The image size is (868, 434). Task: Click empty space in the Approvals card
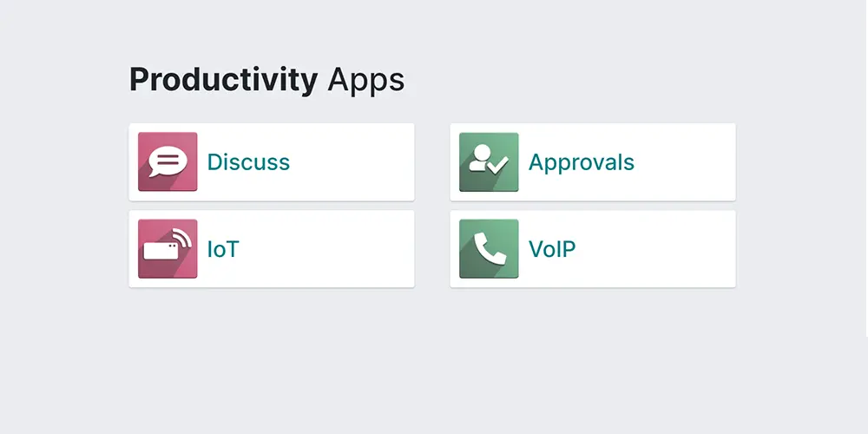[x=686, y=162]
